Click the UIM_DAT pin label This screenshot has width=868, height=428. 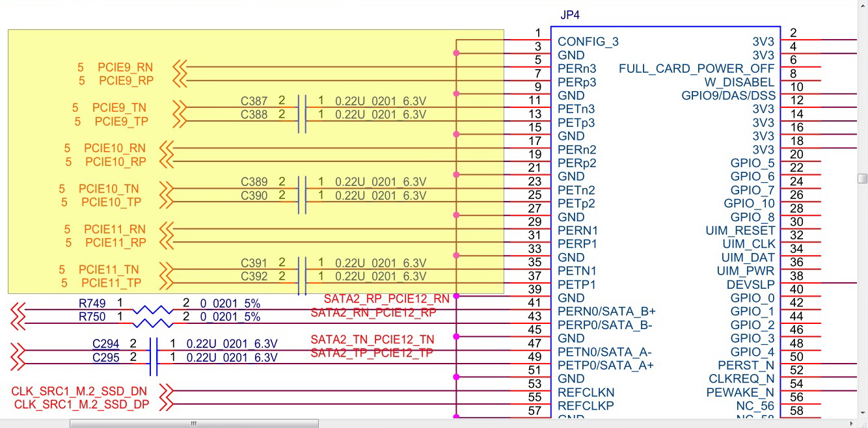click(748, 257)
